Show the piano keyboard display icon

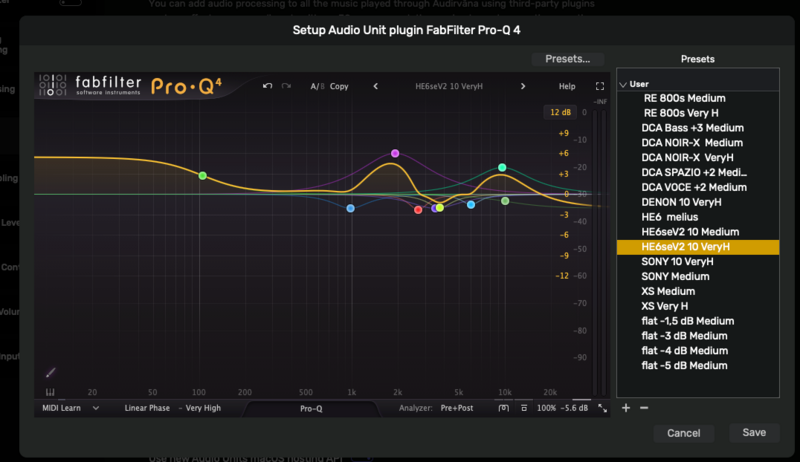tap(50, 392)
